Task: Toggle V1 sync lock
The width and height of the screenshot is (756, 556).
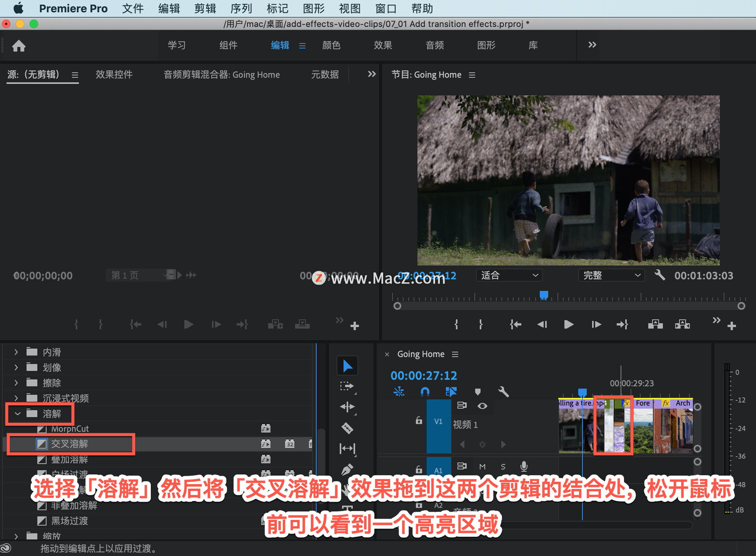Action: pos(461,406)
